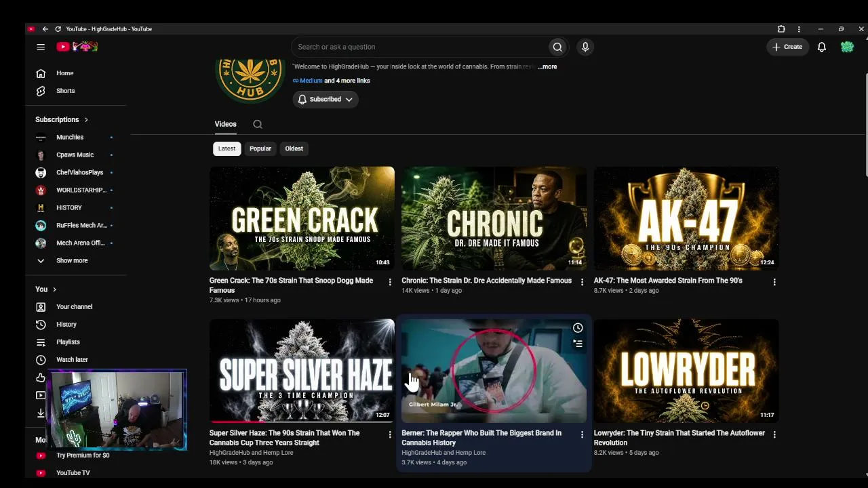Open the account avatar menu
This screenshot has width=868, height=488.
click(x=847, y=47)
